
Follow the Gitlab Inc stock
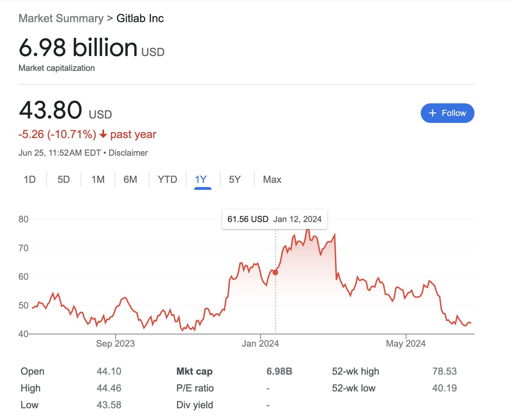click(x=448, y=113)
